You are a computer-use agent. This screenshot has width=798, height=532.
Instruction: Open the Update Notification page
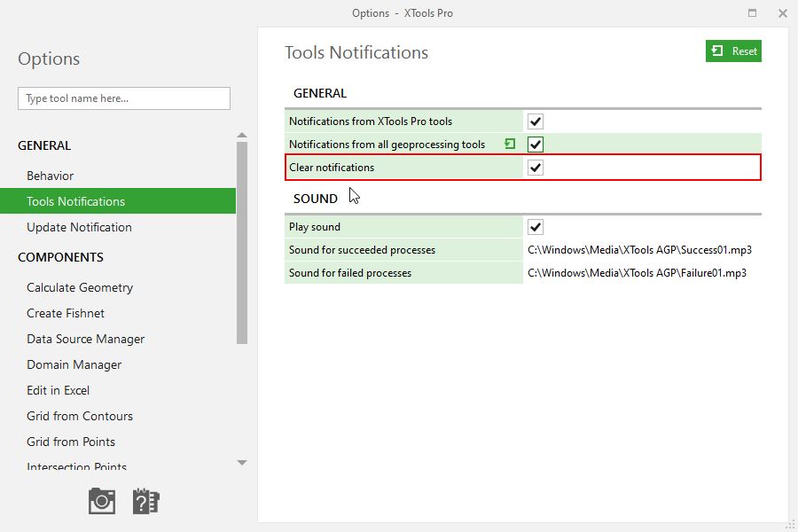80,227
